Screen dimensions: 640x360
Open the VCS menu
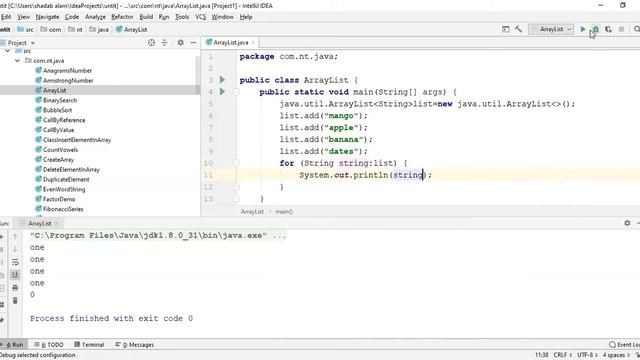click(x=200, y=17)
